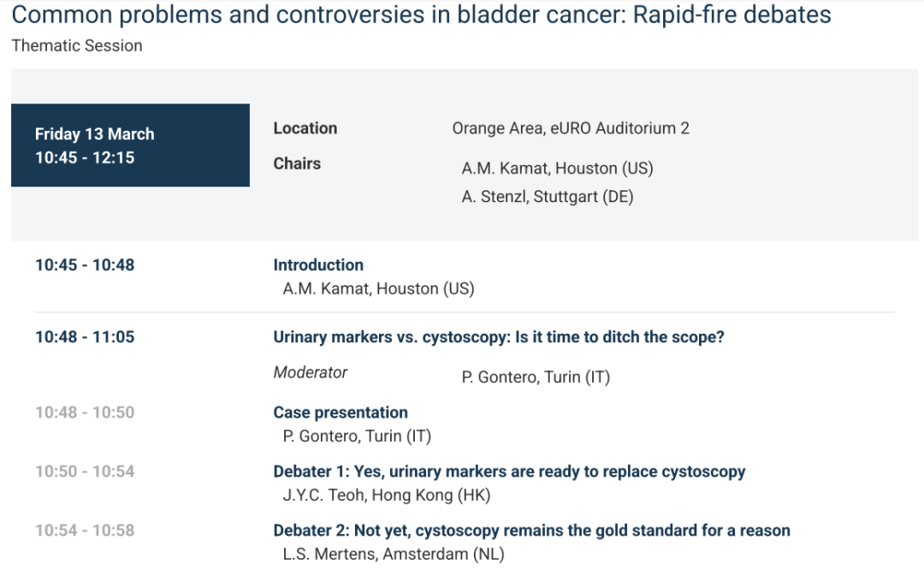The height and width of the screenshot is (570, 924).
Task: Click the Introduction session heading
Action: [318, 265]
